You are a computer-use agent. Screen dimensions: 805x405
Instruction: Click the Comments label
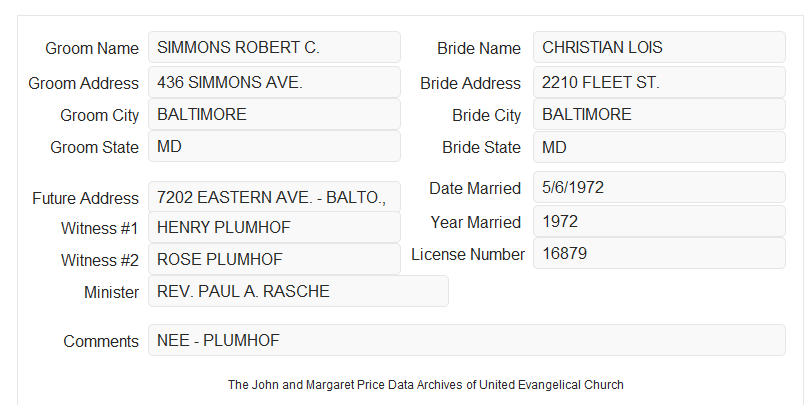pos(101,341)
